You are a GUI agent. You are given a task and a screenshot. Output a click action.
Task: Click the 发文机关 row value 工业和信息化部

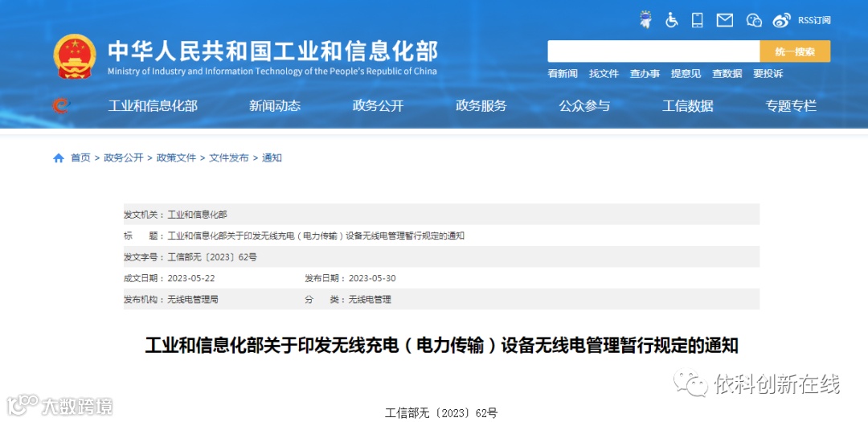[x=197, y=215]
